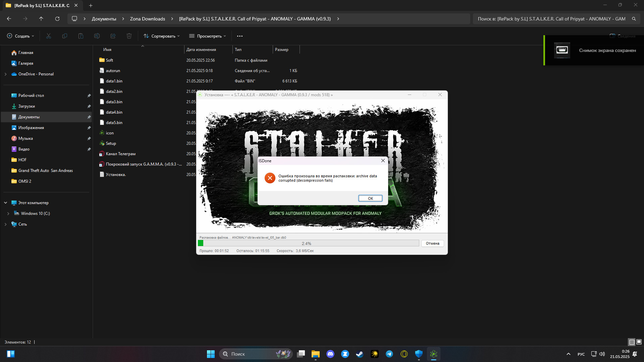The width and height of the screenshot is (644, 362).
Task: Open a new Explorer tab
Action: pos(91,5)
